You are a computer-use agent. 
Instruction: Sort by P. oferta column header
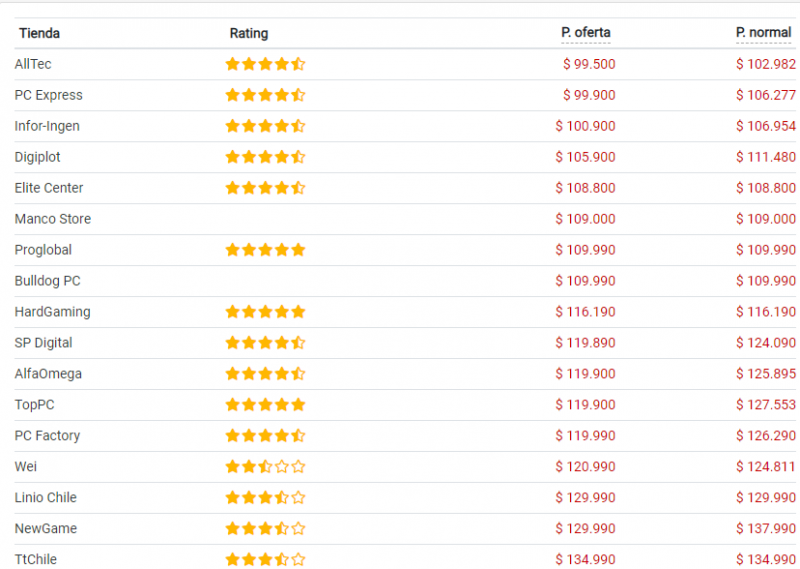pyautogui.click(x=586, y=32)
